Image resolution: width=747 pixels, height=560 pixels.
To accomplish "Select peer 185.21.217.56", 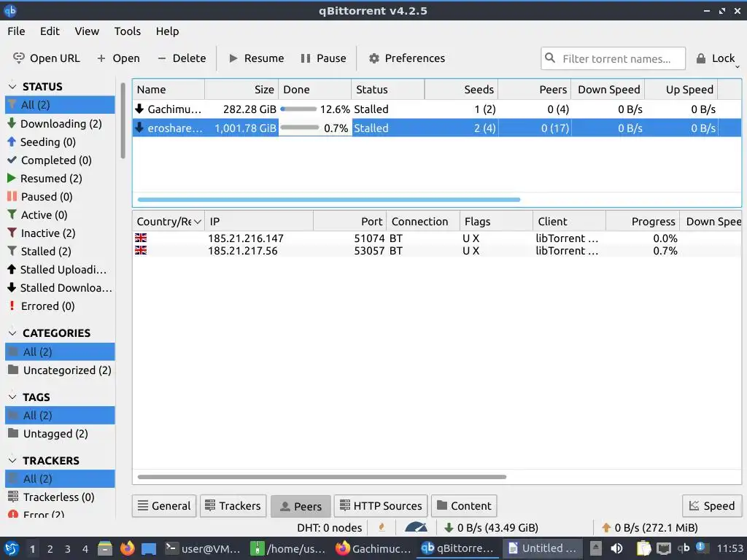I will (x=437, y=251).
